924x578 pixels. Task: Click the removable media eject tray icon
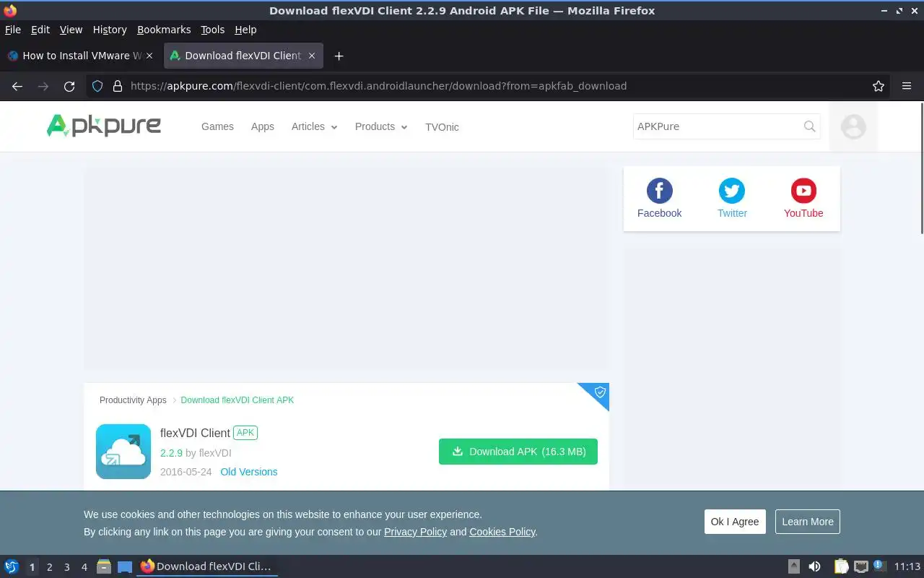pyautogui.click(x=793, y=566)
